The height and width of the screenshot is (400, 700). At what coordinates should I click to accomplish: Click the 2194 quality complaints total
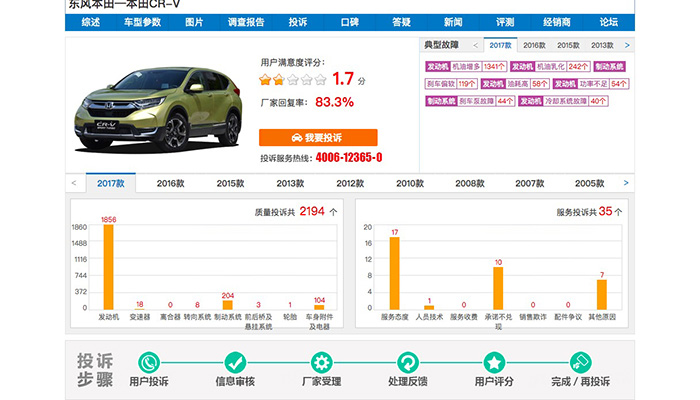[312, 211]
